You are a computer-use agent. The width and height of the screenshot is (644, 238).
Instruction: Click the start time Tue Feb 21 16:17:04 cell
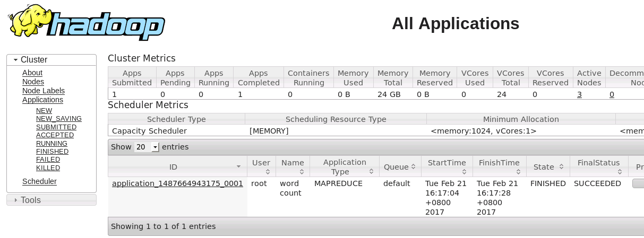pos(446,198)
